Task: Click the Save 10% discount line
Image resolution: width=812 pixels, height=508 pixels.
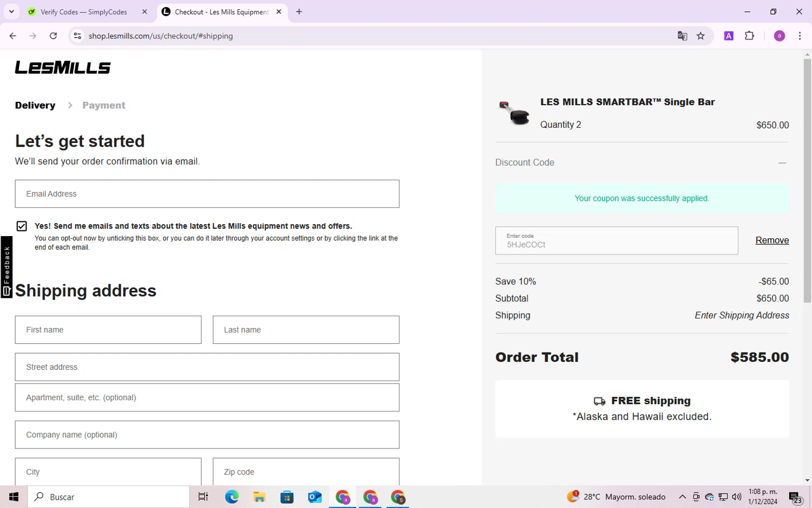Action: [x=642, y=282]
